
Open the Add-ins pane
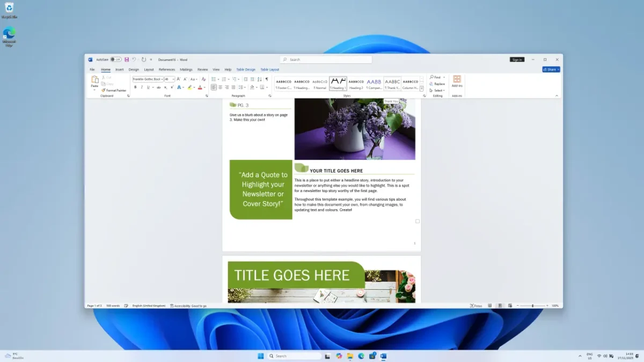[x=457, y=81]
